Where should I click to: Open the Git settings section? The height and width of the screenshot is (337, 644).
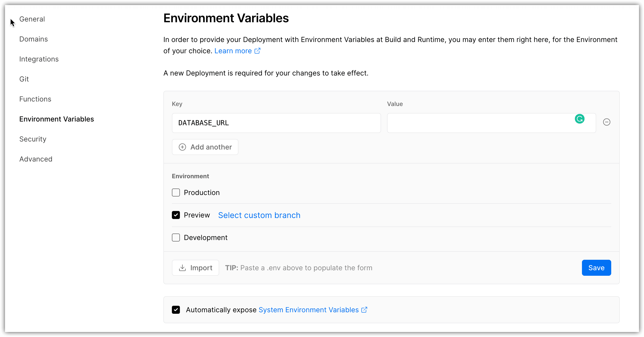[x=24, y=79]
